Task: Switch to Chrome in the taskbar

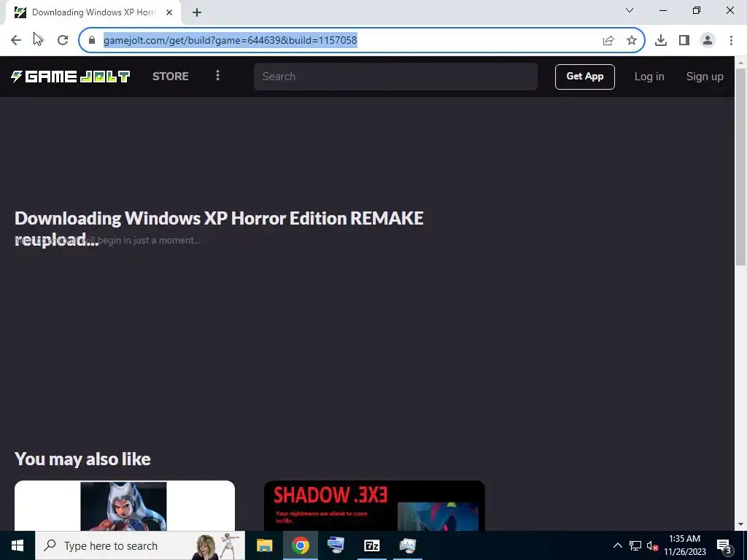Action: click(300, 545)
